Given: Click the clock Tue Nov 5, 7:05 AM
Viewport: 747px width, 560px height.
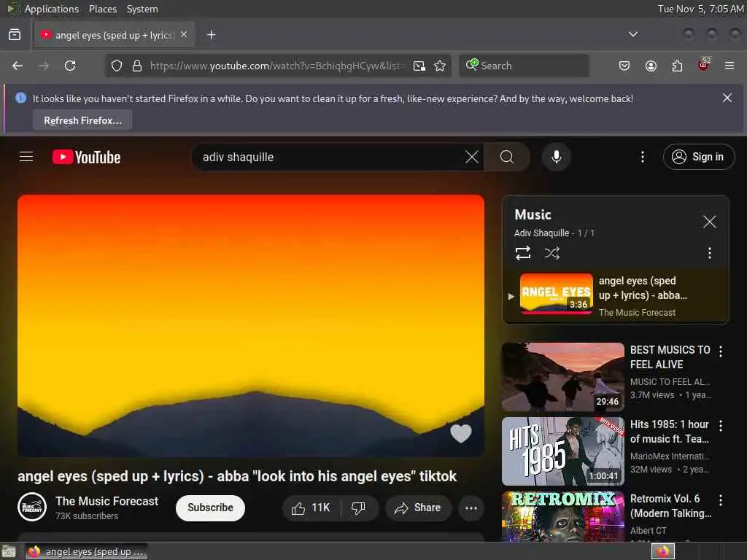Looking at the screenshot, I should tap(700, 9).
